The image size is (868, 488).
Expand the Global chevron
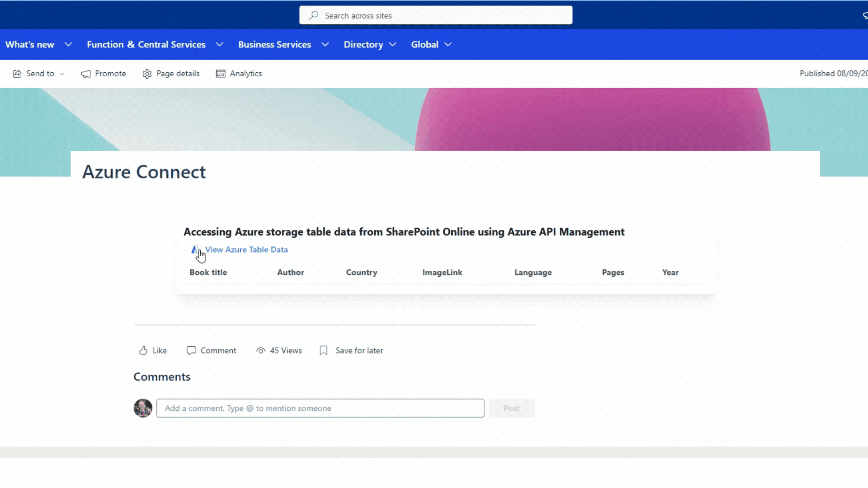click(x=448, y=44)
